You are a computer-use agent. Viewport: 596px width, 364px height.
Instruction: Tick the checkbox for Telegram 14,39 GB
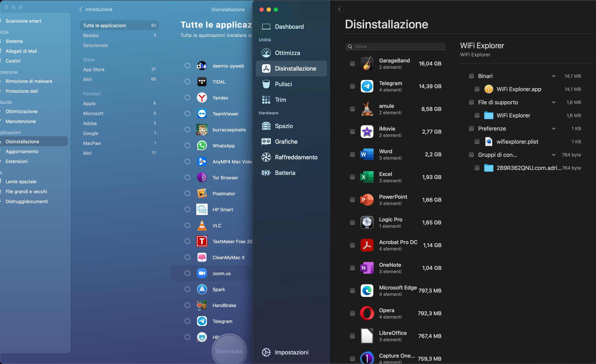pyautogui.click(x=352, y=86)
